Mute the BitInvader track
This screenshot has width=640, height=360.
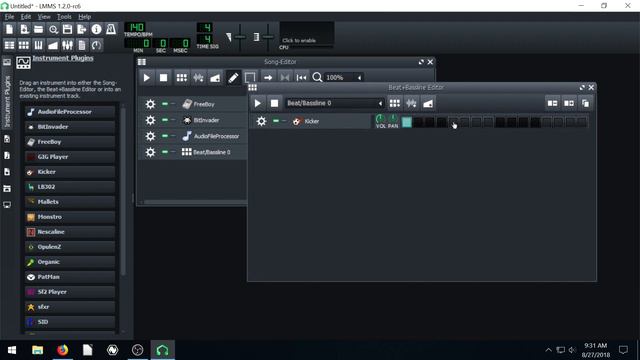(x=165, y=120)
